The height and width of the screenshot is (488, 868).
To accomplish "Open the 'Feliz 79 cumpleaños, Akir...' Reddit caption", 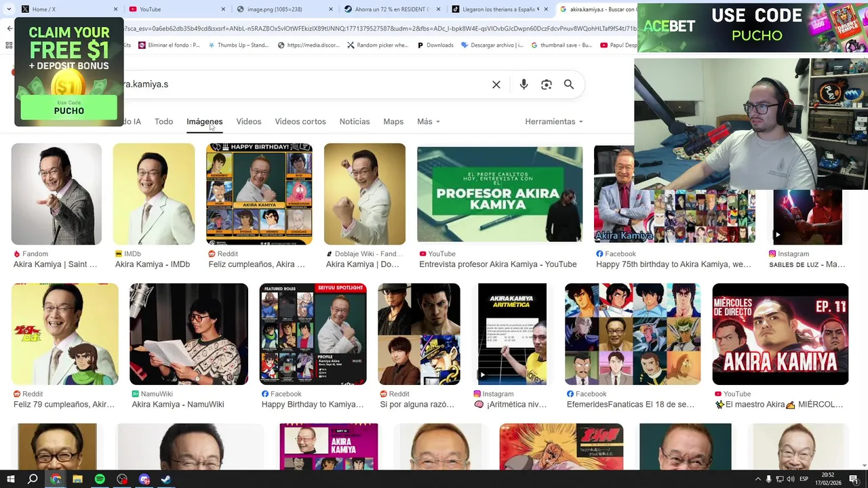I will click(x=64, y=405).
